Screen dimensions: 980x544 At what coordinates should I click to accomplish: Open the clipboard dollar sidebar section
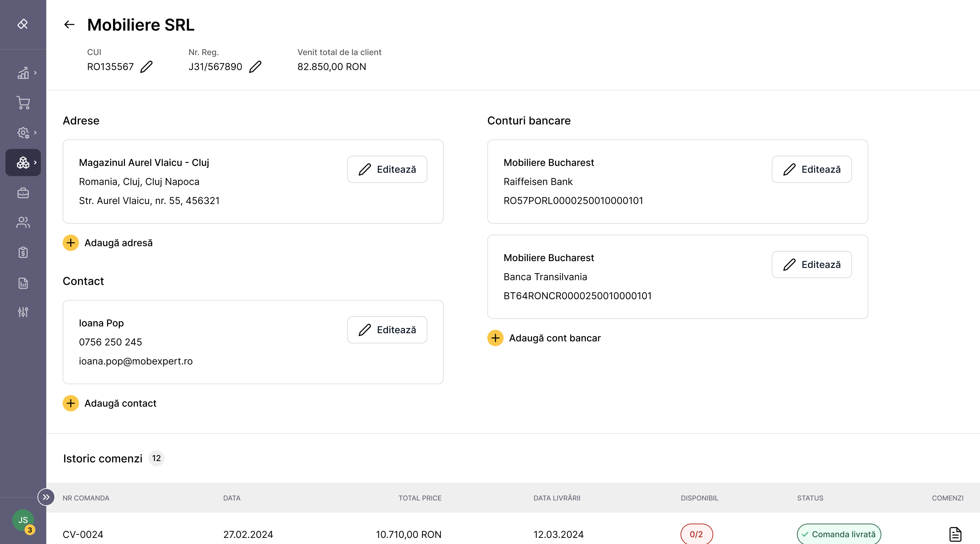pyautogui.click(x=23, y=252)
